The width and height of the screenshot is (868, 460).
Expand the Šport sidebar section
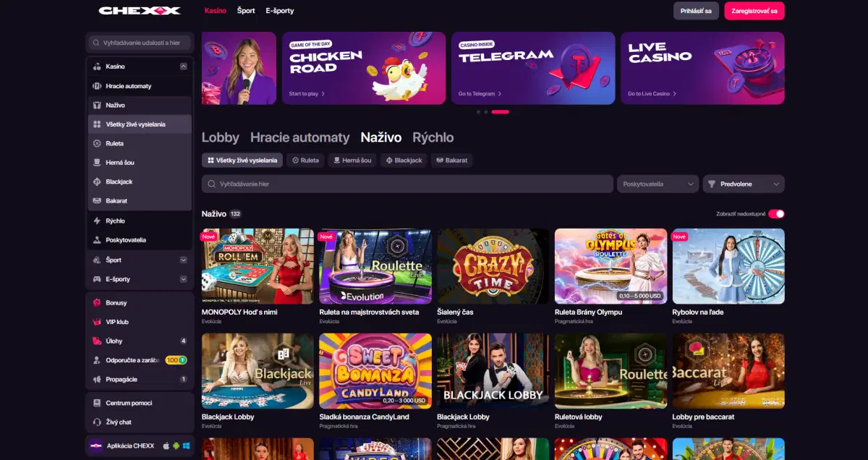183,260
